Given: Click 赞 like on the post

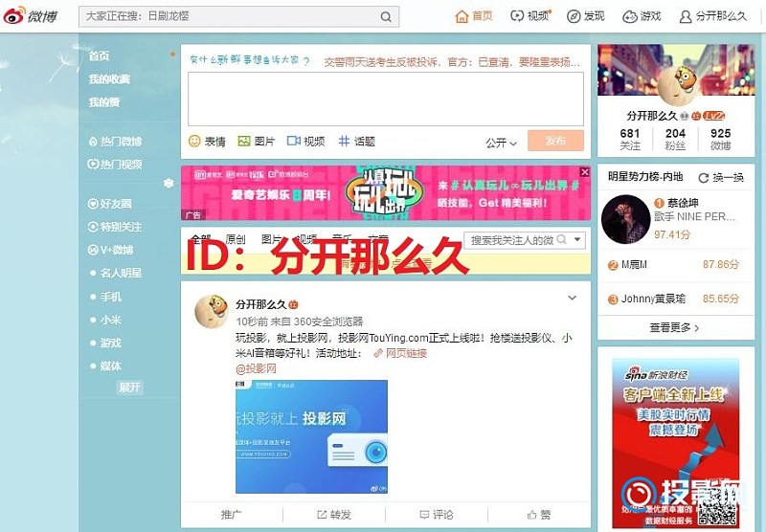Looking at the screenshot, I should click(x=539, y=515).
